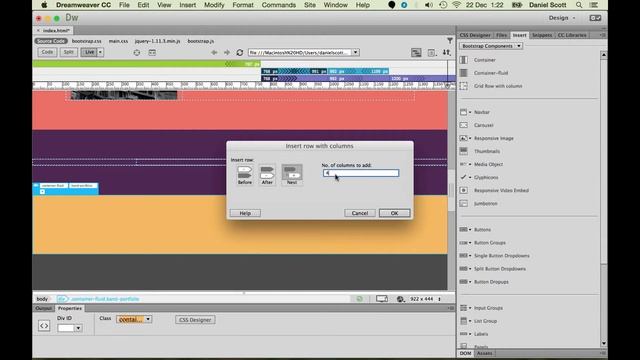Insert a List Group component
640x360 pixels.
[485, 321]
